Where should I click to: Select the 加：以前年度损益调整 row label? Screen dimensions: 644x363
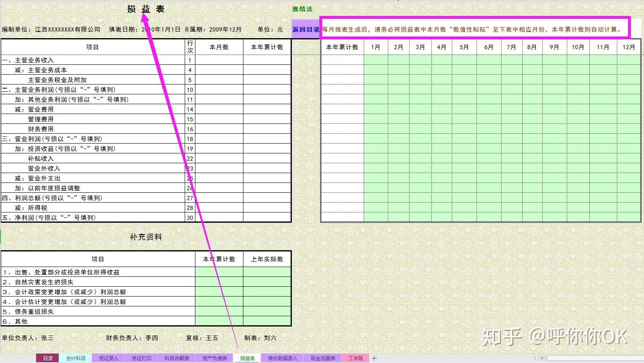(x=93, y=188)
